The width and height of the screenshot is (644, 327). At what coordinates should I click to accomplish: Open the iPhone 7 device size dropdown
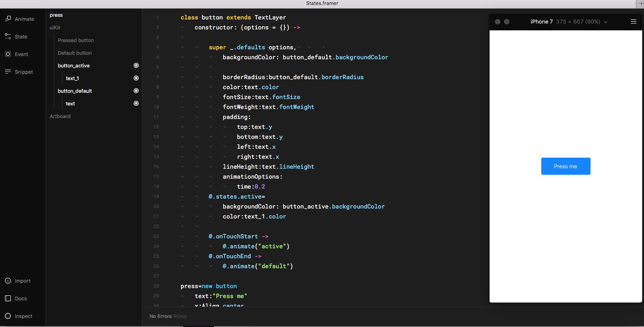pyautogui.click(x=606, y=21)
